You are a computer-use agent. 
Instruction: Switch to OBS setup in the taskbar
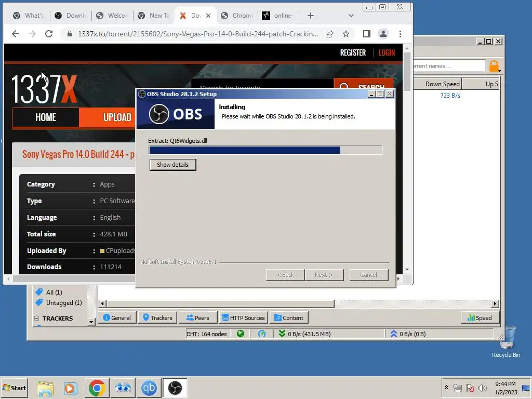[175, 388]
